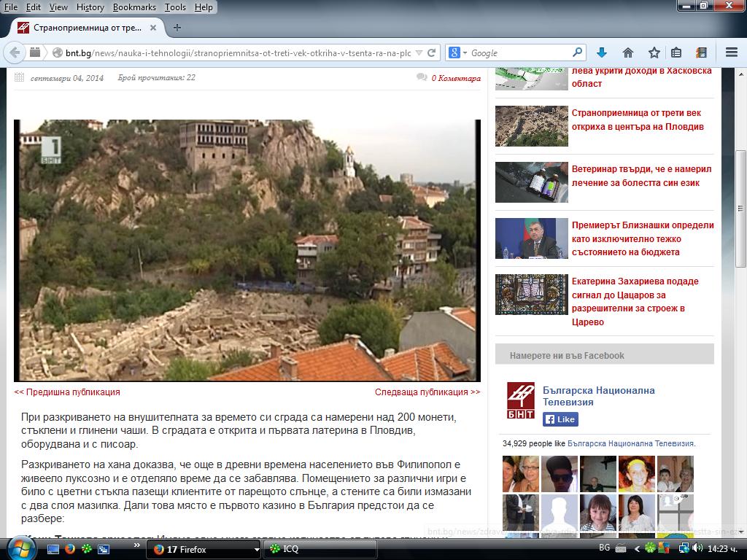
Task: Open Българска Национална Телевизия Facebook page title
Action: click(x=598, y=396)
